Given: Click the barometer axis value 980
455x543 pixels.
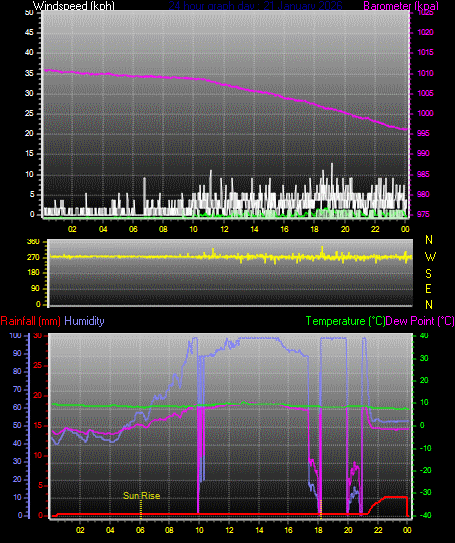Looking at the screenshot, I should click(x=423, y=194).
